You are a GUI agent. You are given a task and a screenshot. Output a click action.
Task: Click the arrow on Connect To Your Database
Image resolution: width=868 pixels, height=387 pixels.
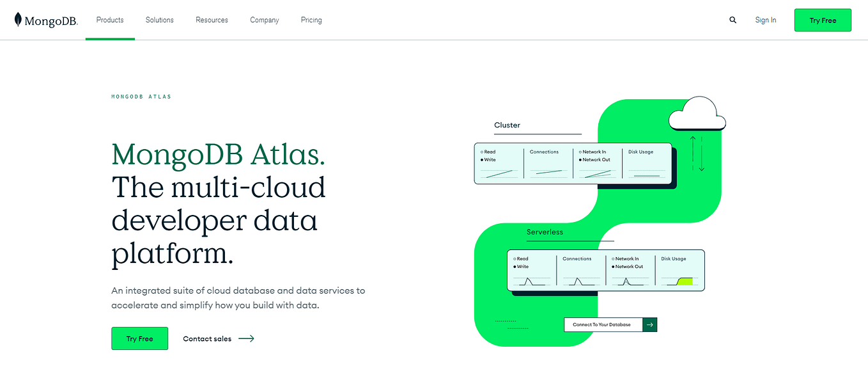(650, 324)
